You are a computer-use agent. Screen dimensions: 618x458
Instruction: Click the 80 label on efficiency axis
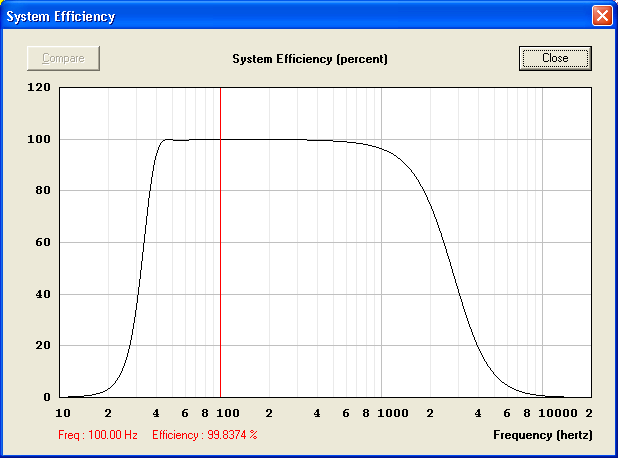[43, 190]
